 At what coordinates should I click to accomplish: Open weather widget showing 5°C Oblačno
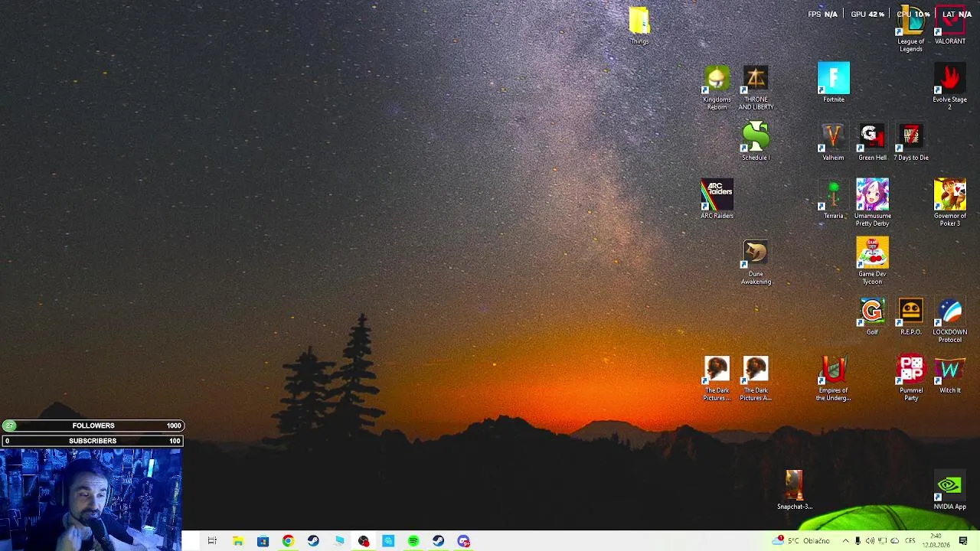pos(802,541)
